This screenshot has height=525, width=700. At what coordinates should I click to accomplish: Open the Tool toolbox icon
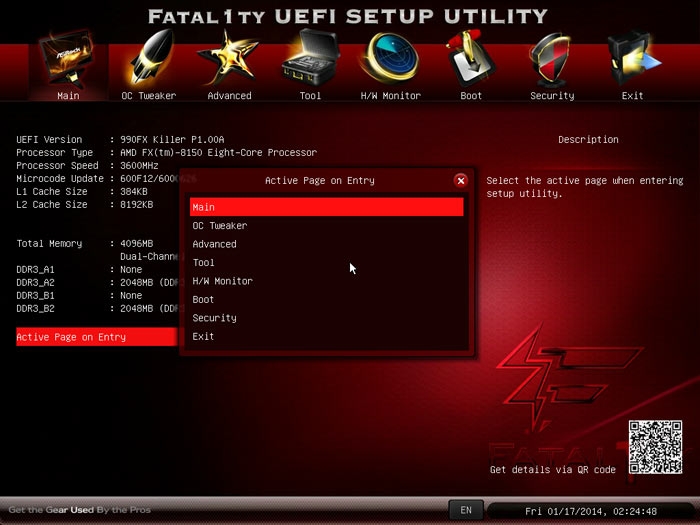tap(310, 57)
